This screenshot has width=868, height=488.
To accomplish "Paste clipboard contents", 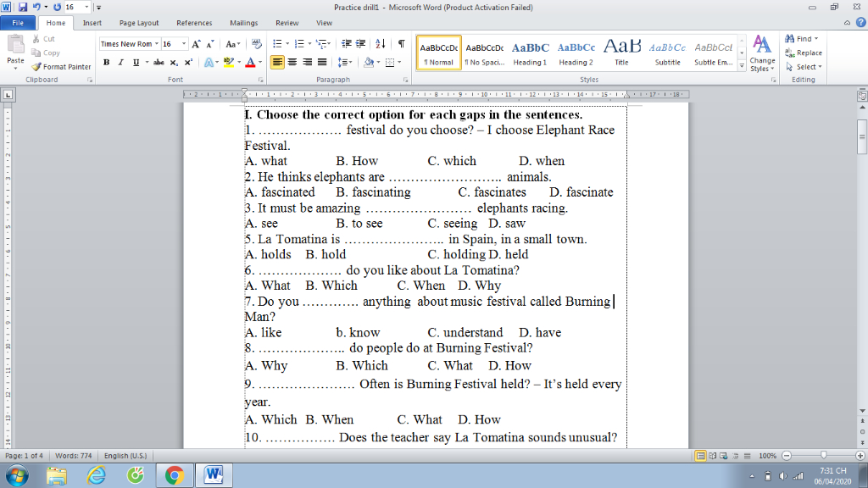I will point(15,53).
